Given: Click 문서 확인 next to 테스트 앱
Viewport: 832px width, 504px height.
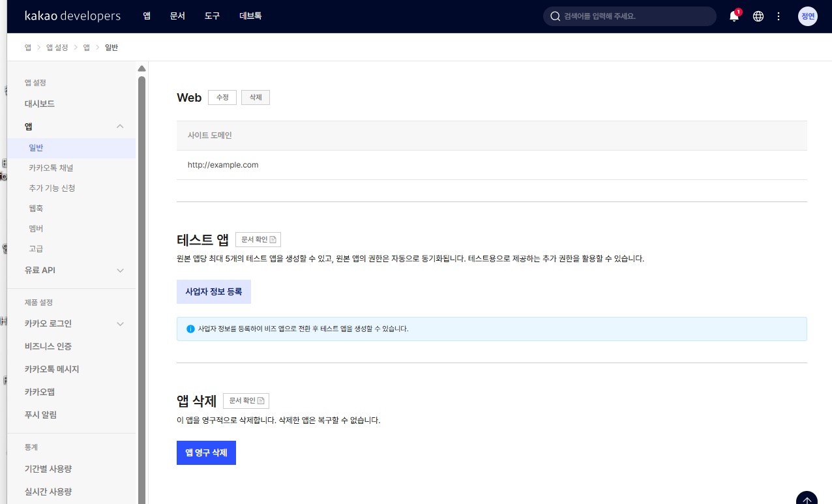Looking at the screenshot, I should click(x=258, y=239).
